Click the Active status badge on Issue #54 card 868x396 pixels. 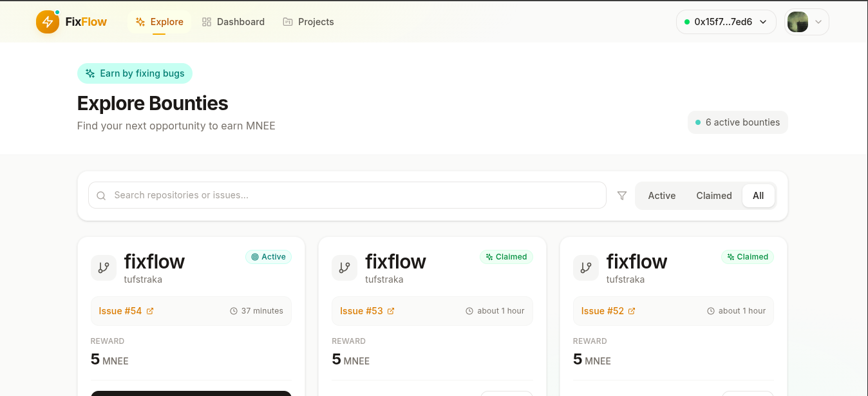point(269,257)
